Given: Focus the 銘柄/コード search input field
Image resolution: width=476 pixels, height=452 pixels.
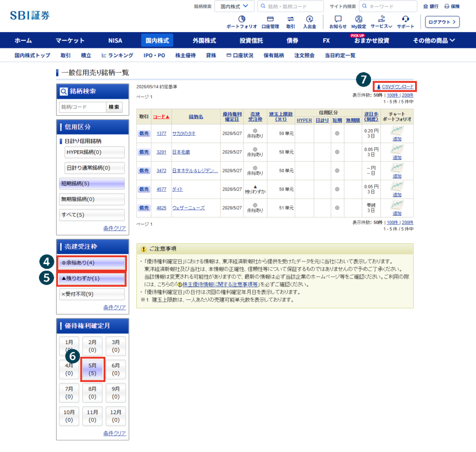Looking at the screenshot, I should pos(83,107).
